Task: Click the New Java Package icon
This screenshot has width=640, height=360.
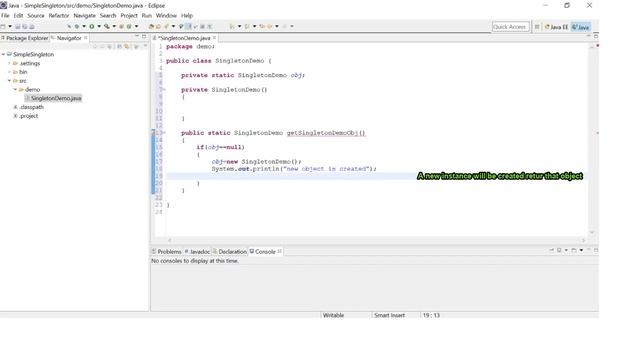Action: point(121,27)
